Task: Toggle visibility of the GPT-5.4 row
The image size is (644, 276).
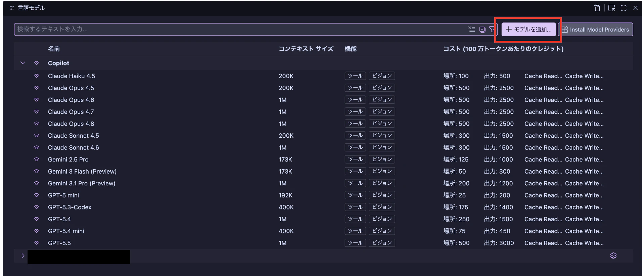Action: click(37, 219)
